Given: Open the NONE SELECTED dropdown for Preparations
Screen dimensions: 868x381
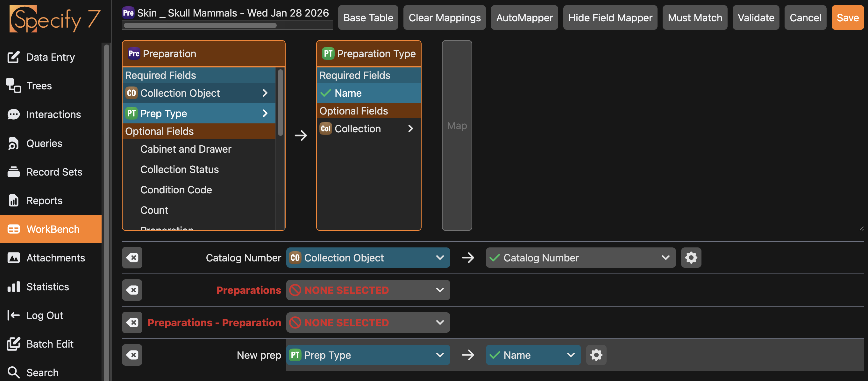Looking at the screenshot, I should [368, 290].
